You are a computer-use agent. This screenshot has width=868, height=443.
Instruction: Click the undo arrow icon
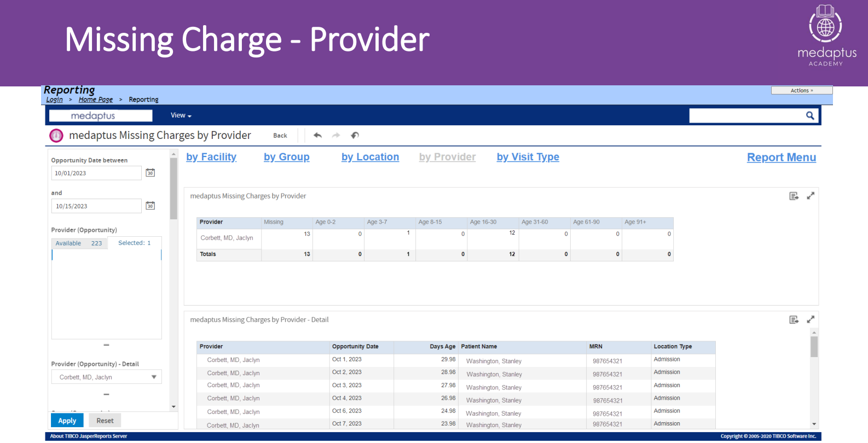tap(317, 135)
